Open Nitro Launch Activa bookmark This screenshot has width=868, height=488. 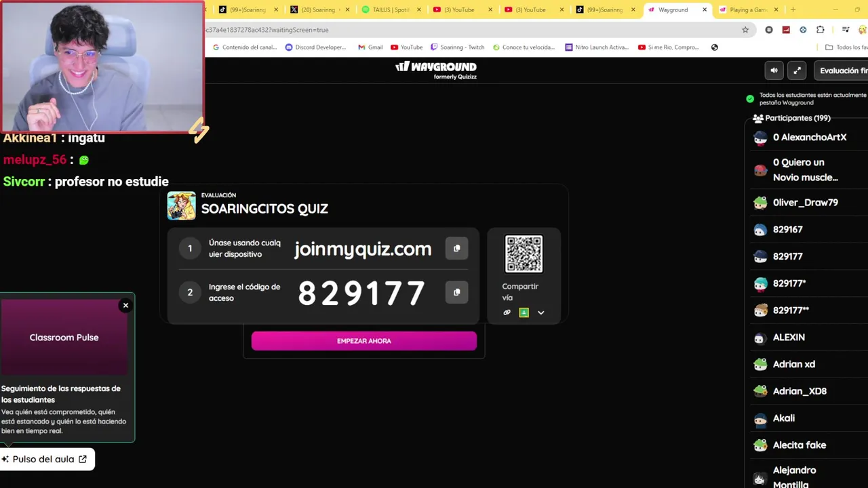(597, 47)
